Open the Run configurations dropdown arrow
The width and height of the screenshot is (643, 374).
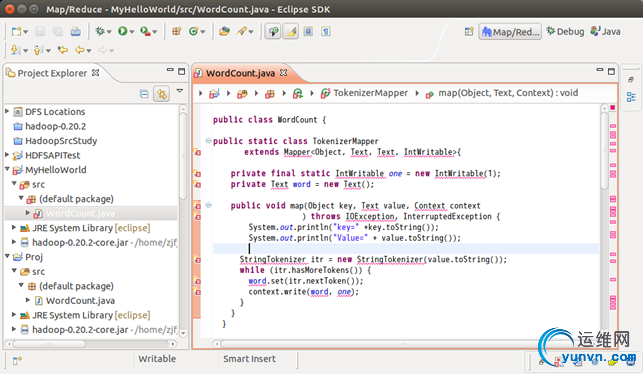pyautogui.click(x=132, y=32)
